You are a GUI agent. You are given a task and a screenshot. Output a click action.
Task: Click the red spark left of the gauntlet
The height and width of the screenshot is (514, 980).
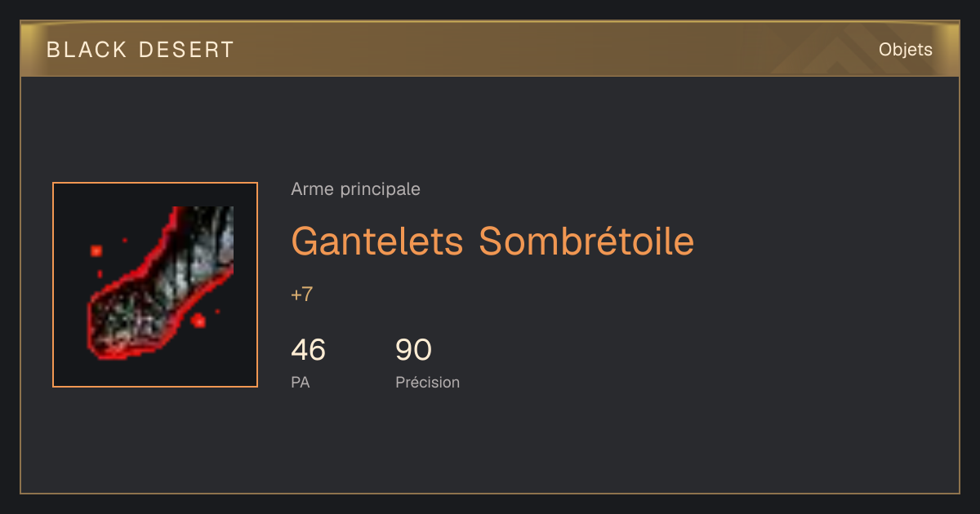tap(96, 250)
